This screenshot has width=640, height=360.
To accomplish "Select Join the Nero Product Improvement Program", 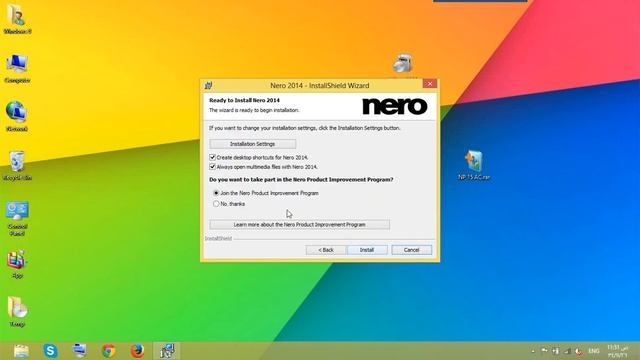I will click(216, 193).
